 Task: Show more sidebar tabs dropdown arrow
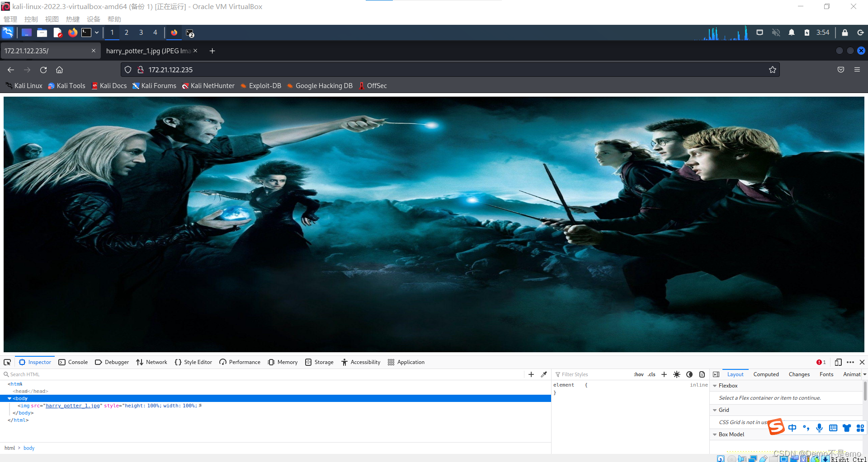point(864,374)
